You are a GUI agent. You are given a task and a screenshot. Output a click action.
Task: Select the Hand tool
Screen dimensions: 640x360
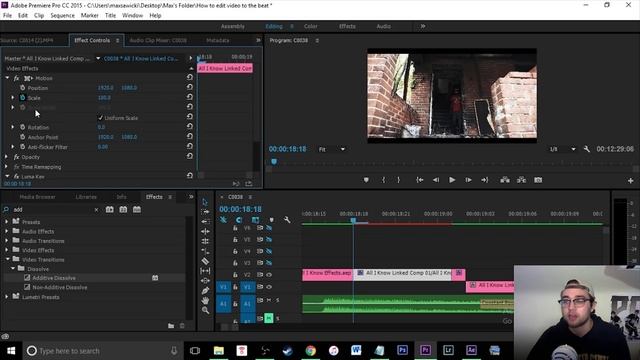tap(205, 300)
